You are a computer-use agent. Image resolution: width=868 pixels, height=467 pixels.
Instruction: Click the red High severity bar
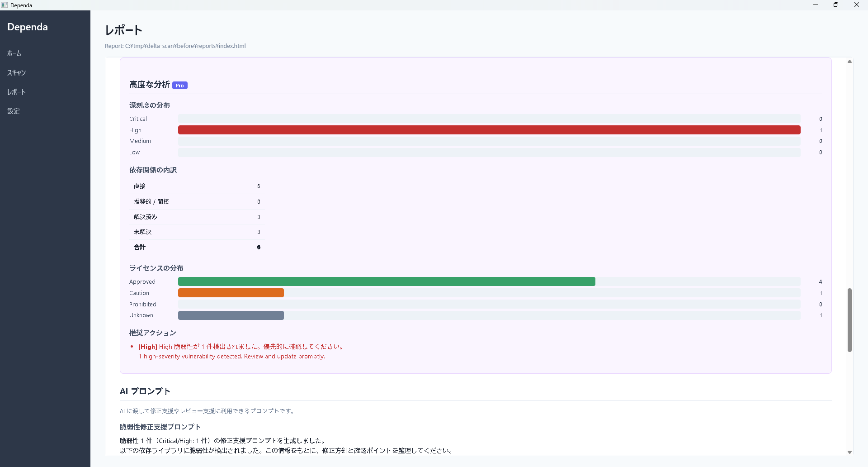pos(490,130)
